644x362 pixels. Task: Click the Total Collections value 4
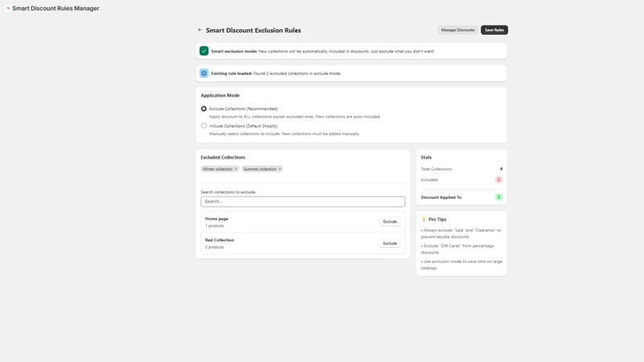click(x=501, y=169)
